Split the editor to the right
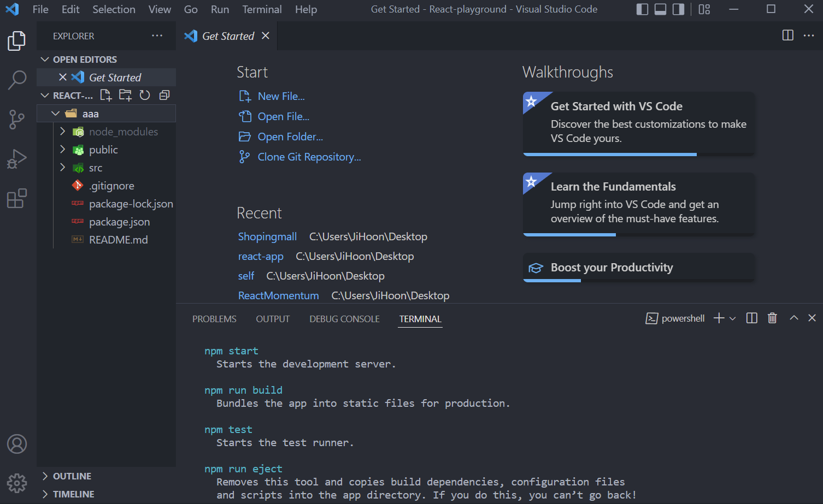Screen dimensions: 823x504 [788, 35]
